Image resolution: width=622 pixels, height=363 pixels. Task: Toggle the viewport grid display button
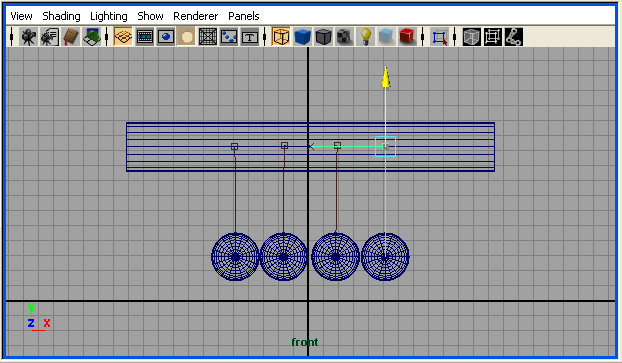coord(123,37)
